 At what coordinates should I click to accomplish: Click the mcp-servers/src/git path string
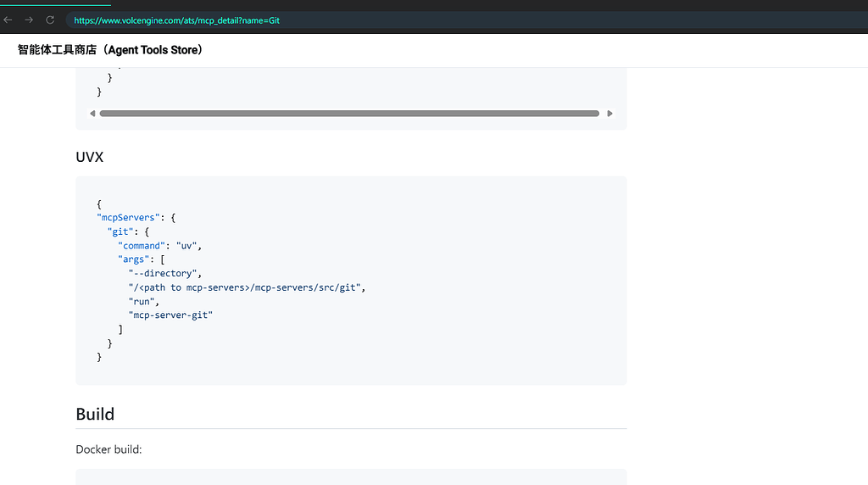pos(245,287)
